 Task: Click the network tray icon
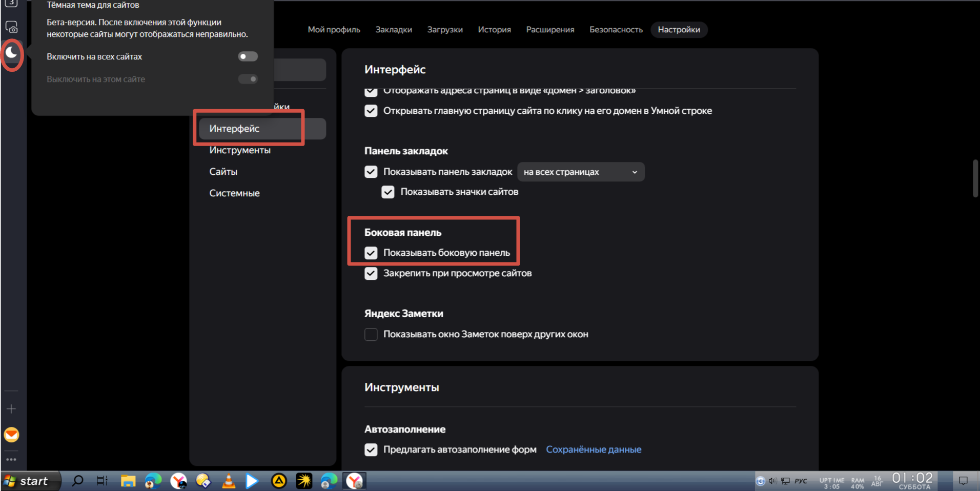click(785, 481)
